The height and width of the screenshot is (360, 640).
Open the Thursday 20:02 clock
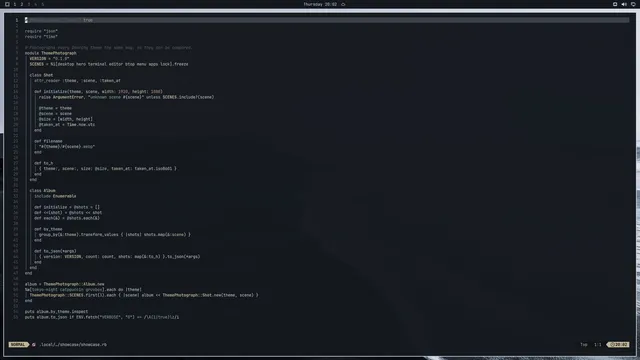pos(320,4)
